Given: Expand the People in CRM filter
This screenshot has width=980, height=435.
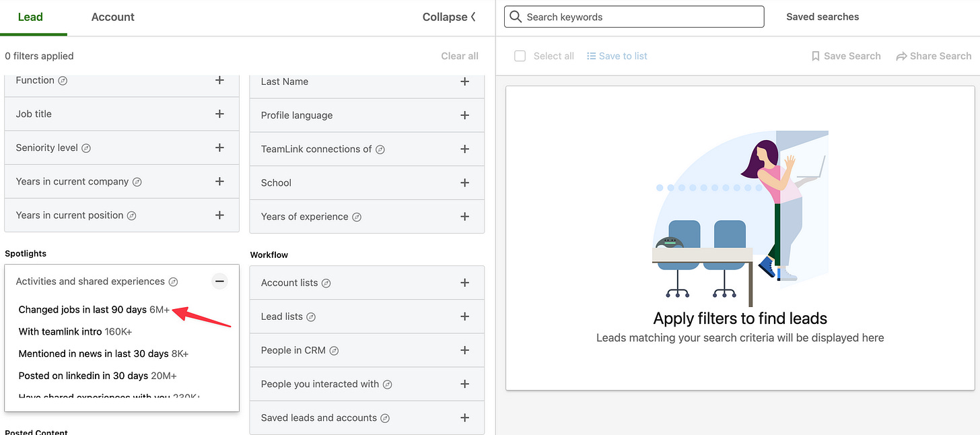Looking at the screenshot, I should pos(464,350).
